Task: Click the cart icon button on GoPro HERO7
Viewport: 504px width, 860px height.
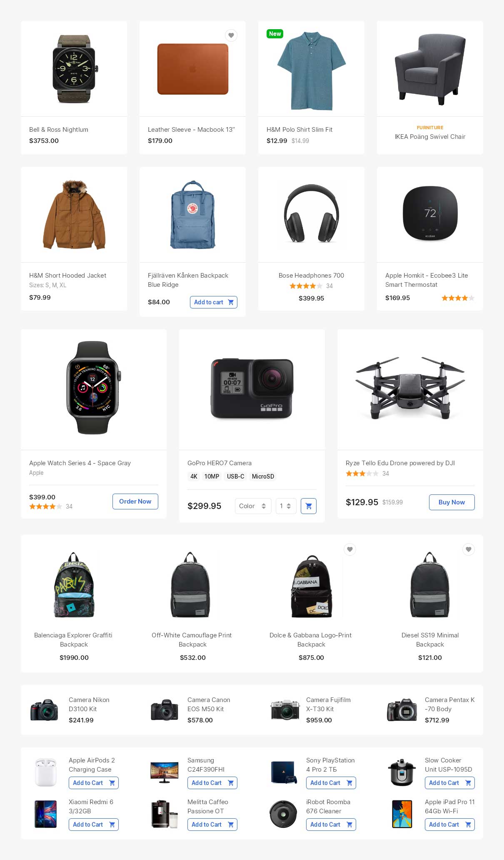Action: [x=309, y=506]
